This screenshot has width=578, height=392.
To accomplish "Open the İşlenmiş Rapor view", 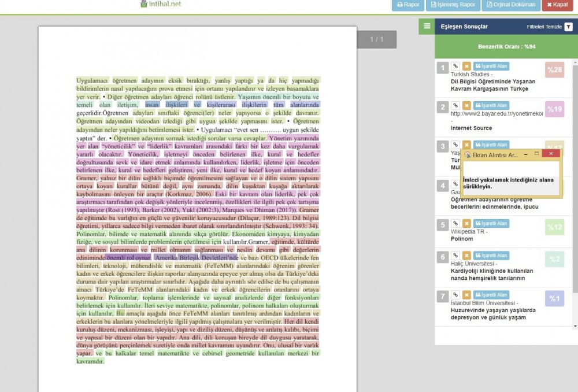I will click(452, 5).
